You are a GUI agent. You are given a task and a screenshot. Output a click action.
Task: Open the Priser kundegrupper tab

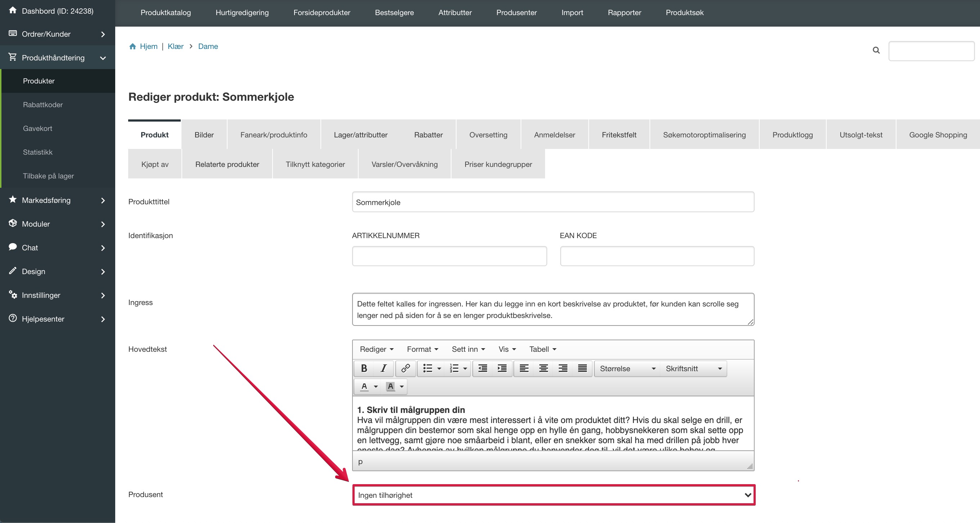point(498,164)
